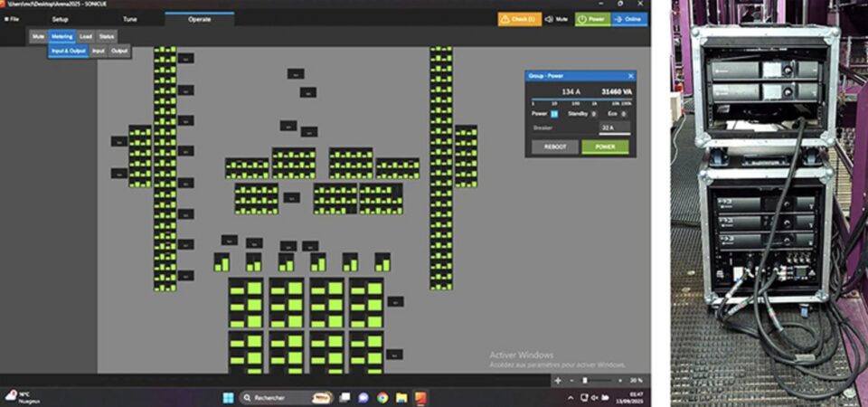The width and height of the screenshot is (868, 407).
Task: Switch to the Tune tab
Action: 130,18
